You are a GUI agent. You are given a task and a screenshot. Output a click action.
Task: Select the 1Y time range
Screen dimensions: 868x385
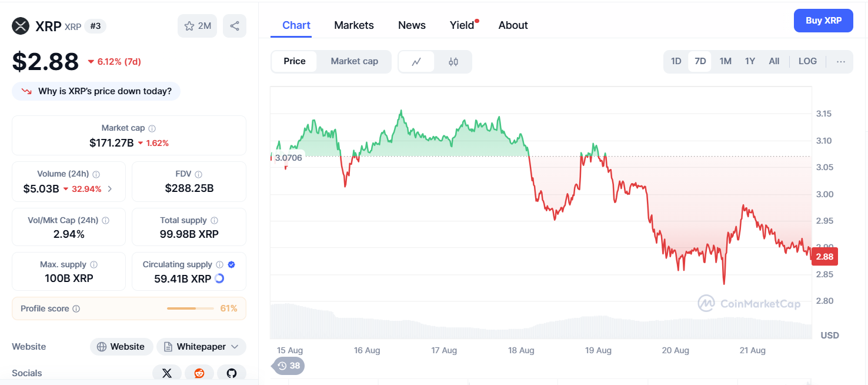click(750, 61)
